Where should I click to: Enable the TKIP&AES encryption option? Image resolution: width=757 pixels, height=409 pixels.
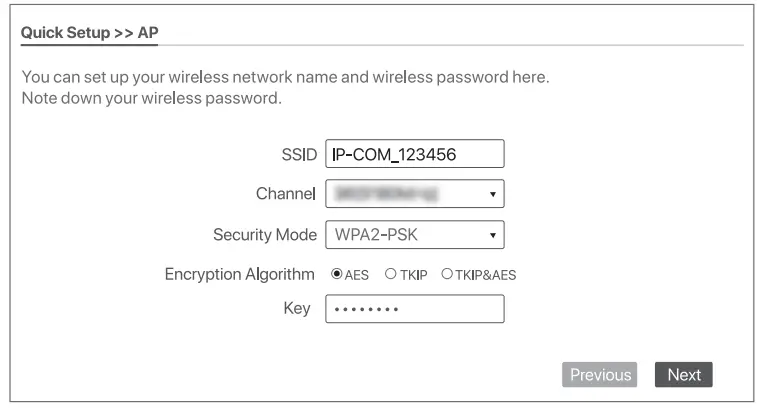447,275
